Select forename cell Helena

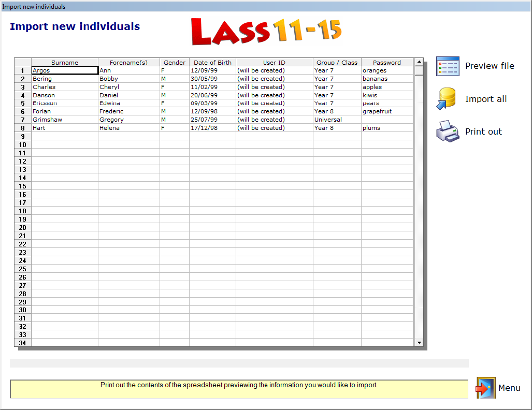[x=129, y=128]
